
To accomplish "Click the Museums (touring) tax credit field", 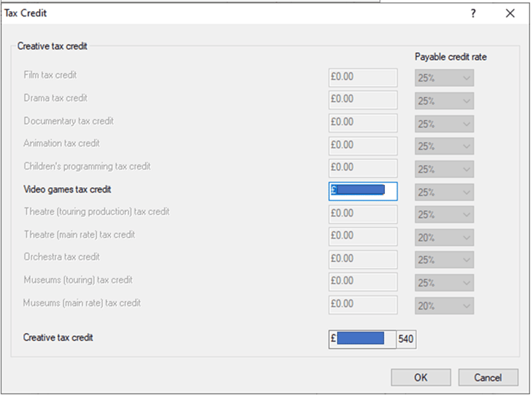I will pos(363,281).
